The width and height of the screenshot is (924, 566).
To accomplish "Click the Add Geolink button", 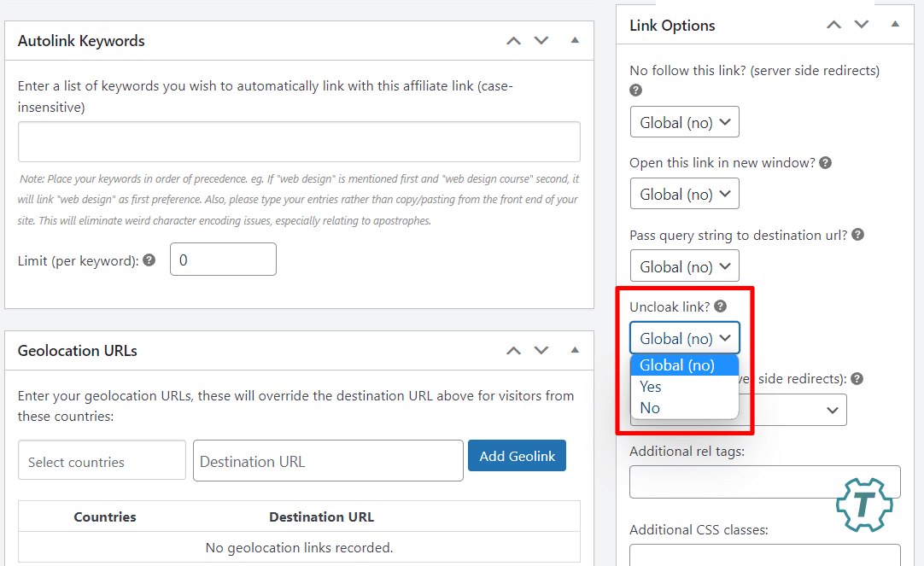I will pyautogui.click(x=517, y=456).
